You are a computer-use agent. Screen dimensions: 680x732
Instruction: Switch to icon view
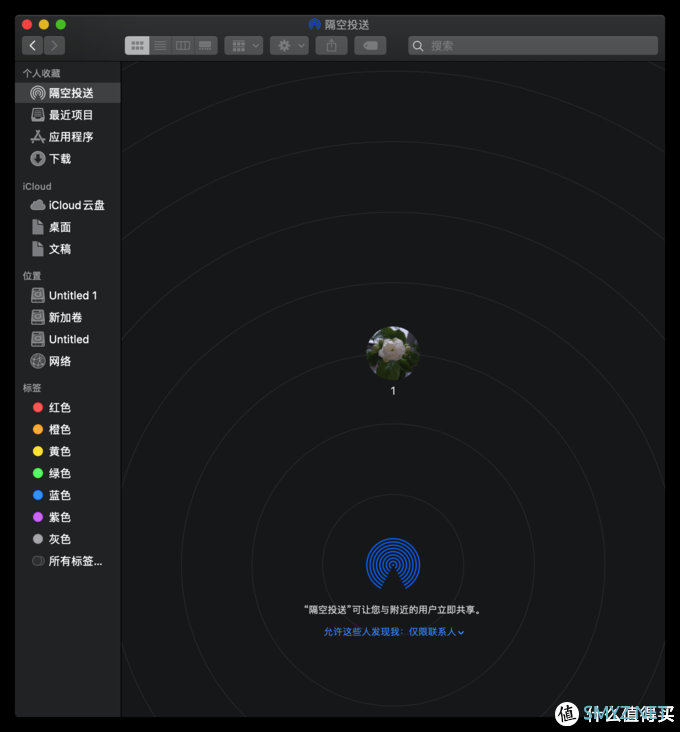coord(137,45)
